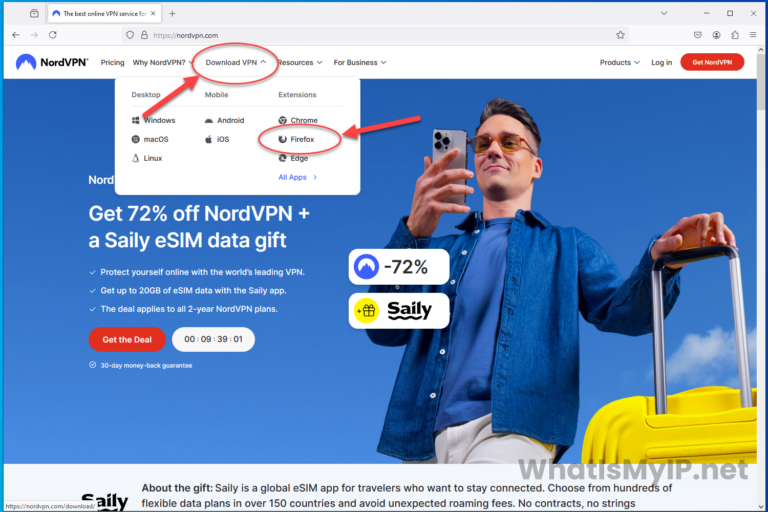
Task: Go back with the browser back arrow
Action: (16, 35)
